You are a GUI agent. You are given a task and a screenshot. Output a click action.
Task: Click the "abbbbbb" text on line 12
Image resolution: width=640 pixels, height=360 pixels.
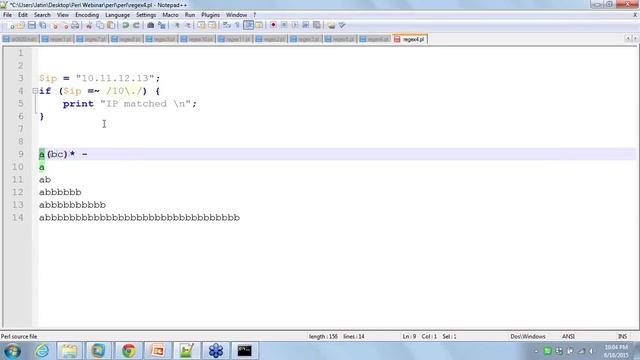[x=60, y=192]
